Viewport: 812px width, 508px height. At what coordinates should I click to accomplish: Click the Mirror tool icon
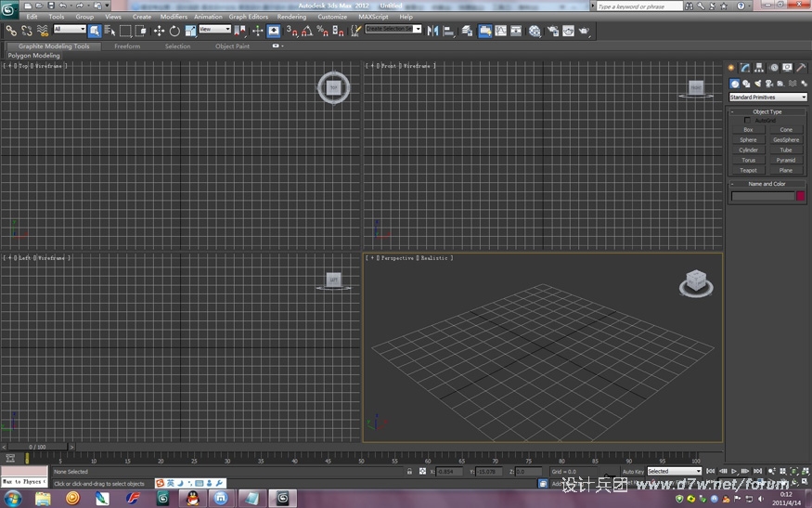pos(432,31)
